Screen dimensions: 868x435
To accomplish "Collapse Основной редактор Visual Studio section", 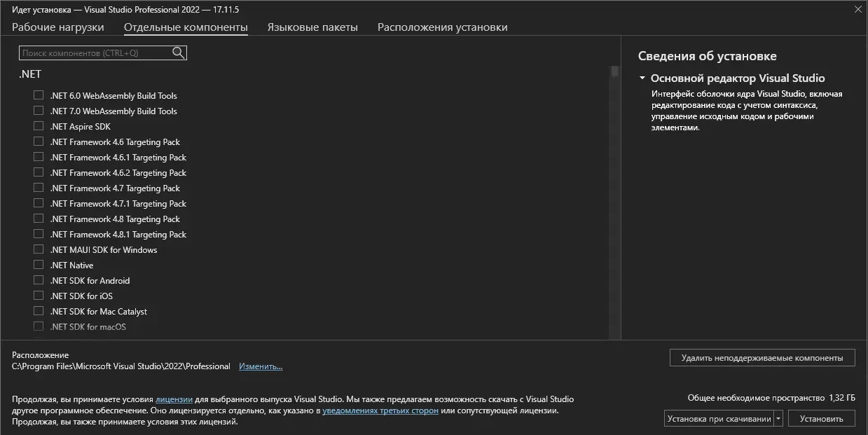I will point(642,78).
